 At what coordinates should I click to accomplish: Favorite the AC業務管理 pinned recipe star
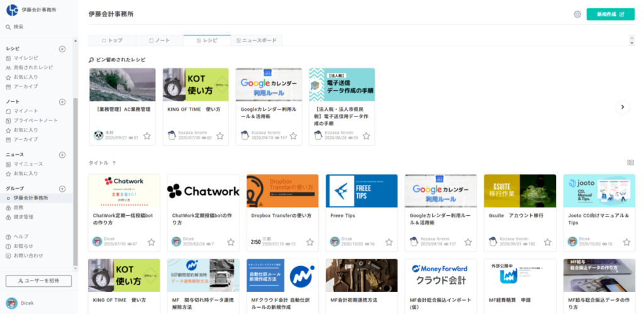point(147,136)
